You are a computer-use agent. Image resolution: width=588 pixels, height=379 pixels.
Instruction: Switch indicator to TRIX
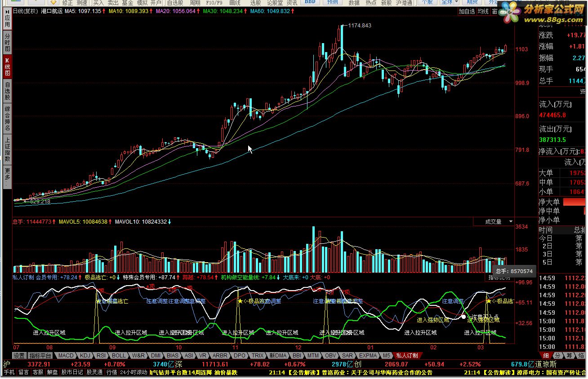[x=258, y=355]
